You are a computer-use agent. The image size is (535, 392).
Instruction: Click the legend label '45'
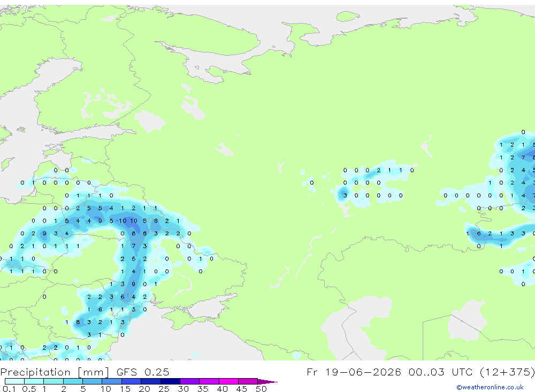(x=242, y=389)
